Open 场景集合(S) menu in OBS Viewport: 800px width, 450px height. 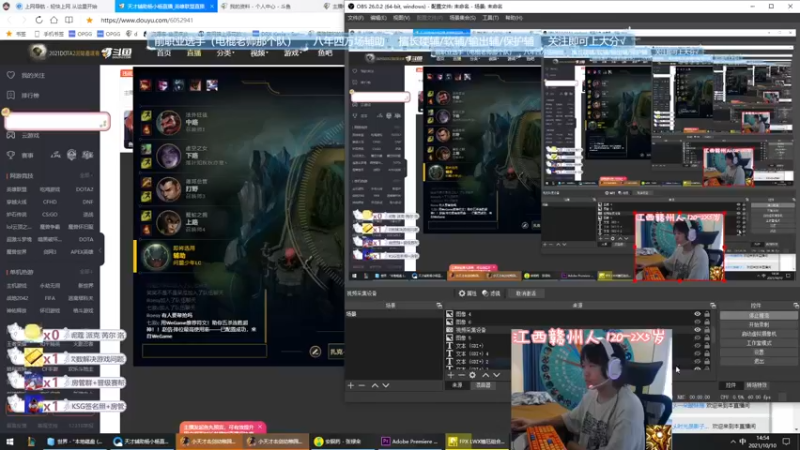462,18
